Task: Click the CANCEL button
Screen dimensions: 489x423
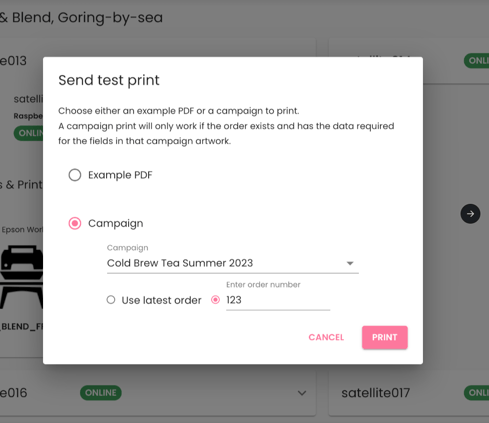Action: (326, 337)
